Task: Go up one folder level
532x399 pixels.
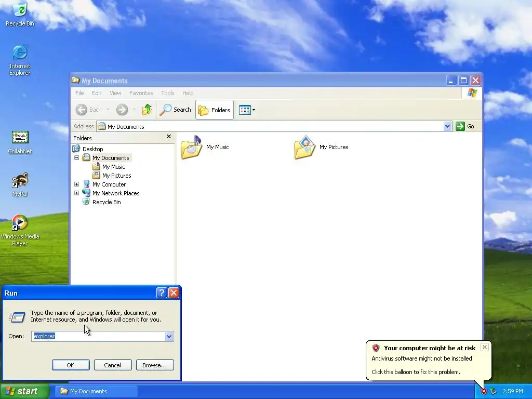Action: click(147, 110)
